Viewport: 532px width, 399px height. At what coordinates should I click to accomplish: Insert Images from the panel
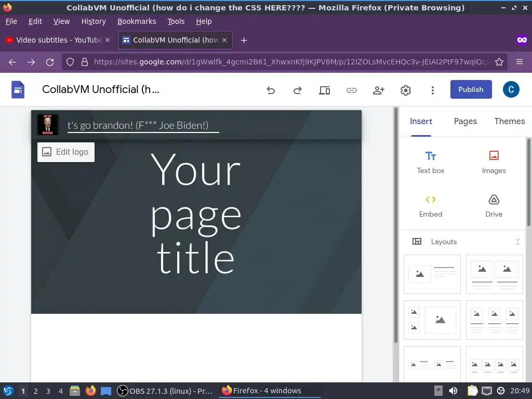point(494,162)
